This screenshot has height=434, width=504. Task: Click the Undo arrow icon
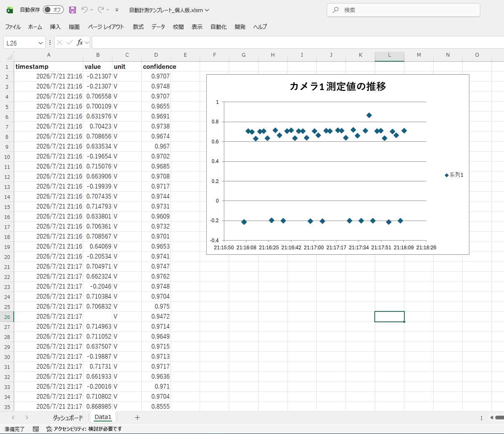[x=85, y=10]
